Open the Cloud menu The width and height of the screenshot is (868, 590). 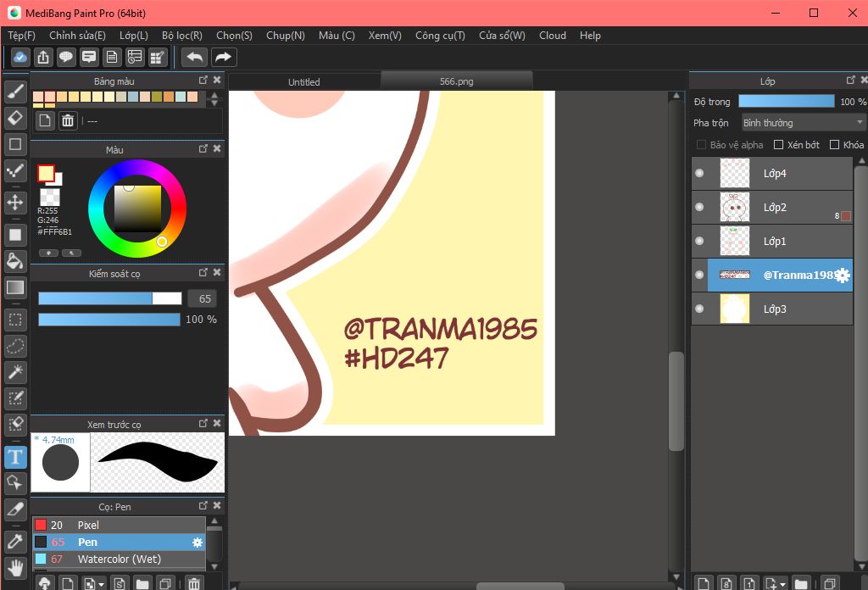click(553, 36)
